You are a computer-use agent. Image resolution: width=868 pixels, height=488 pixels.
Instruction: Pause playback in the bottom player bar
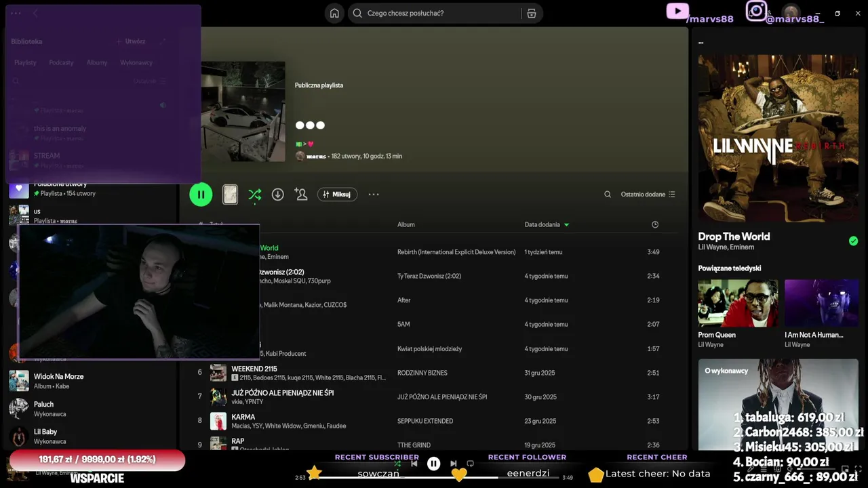(434, 464)
